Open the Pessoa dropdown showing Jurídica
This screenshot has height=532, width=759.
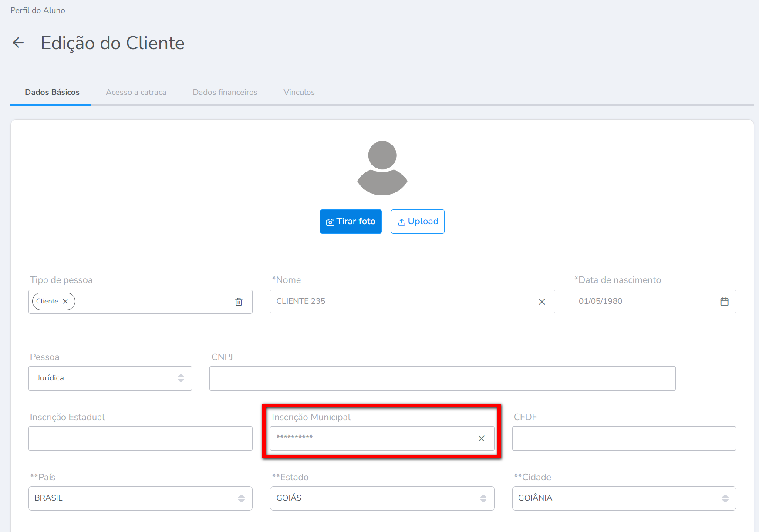tap(110, 378)
